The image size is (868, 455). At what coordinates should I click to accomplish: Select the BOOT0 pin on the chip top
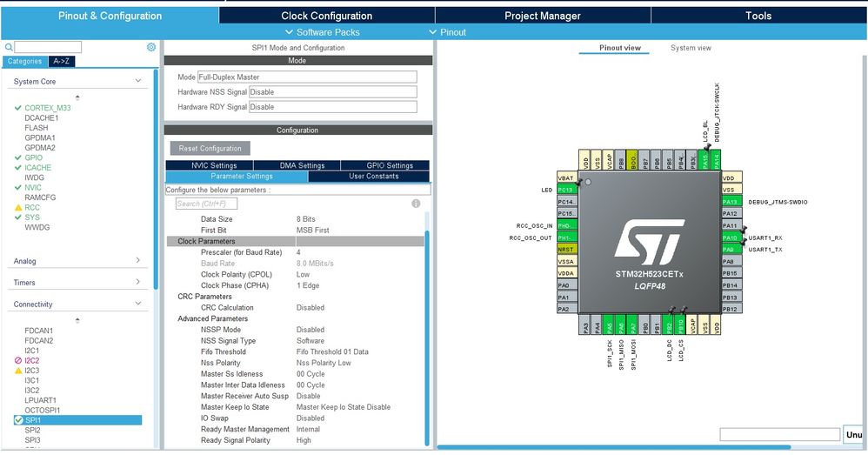[632, 159]
